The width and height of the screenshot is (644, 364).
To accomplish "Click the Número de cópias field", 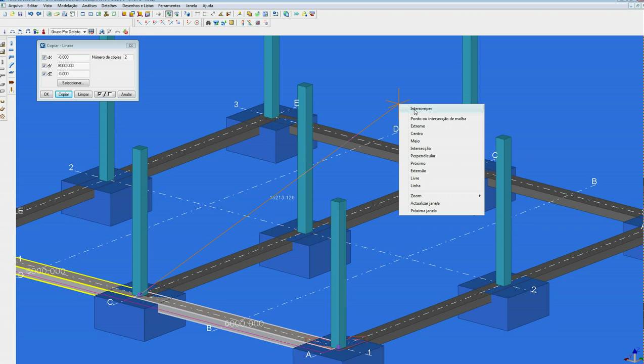I will 128,57.
